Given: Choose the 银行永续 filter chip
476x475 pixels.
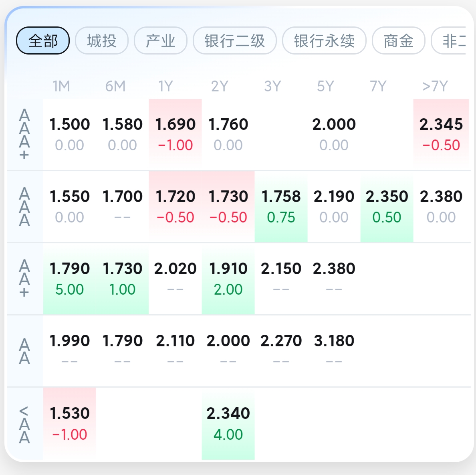Looking at the screenshot, I should (x=324, y=41).
